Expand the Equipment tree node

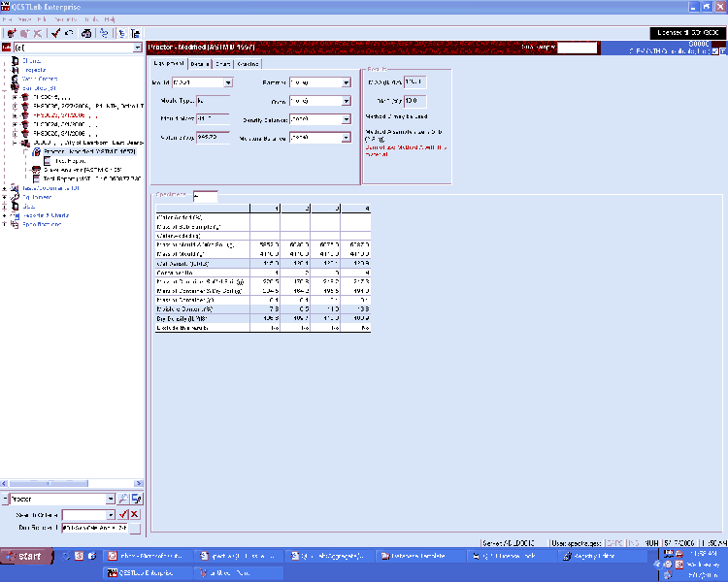5,197
